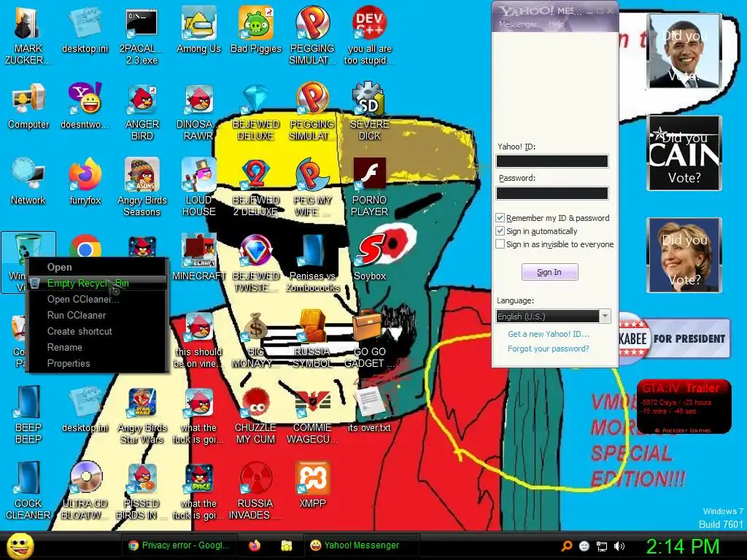This screenshot has width=747, height=560.
Task: Select the CHUZZLE MY CUM icon
Action: tap(256, 415)
